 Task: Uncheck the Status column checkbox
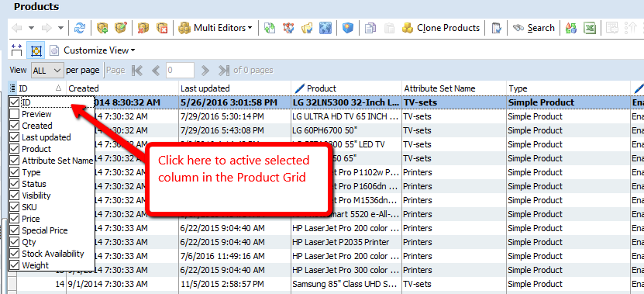(x=15, y=184)
